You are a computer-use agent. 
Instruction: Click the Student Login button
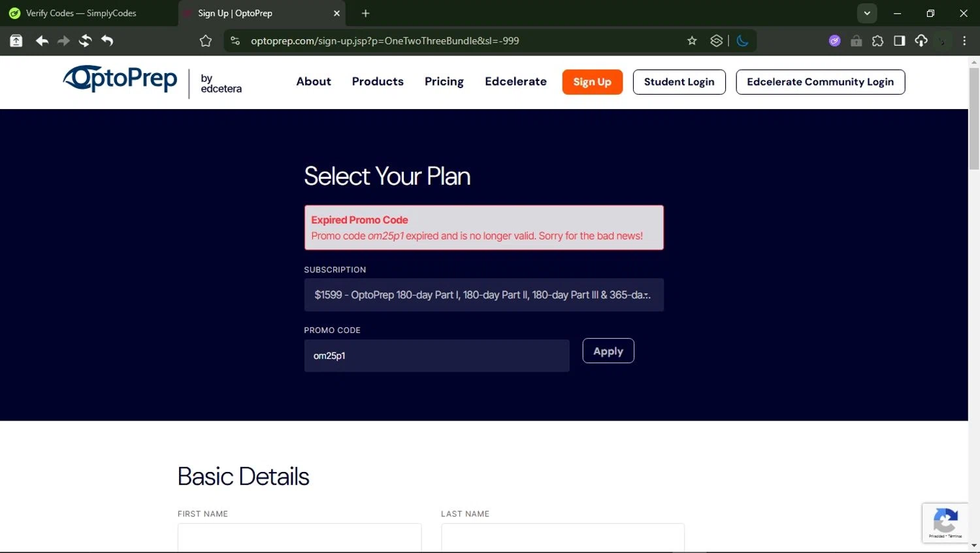pos(679,82)
